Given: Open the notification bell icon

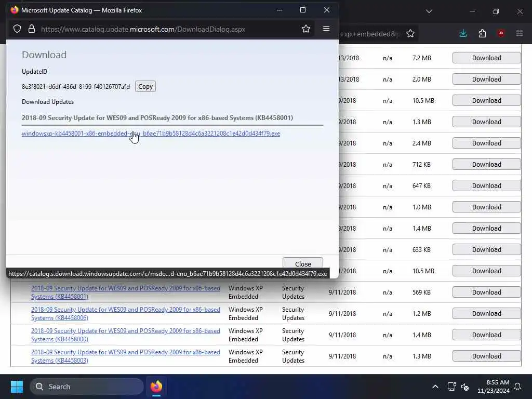Looking at the screenshot, I should (x=517, y=387).
